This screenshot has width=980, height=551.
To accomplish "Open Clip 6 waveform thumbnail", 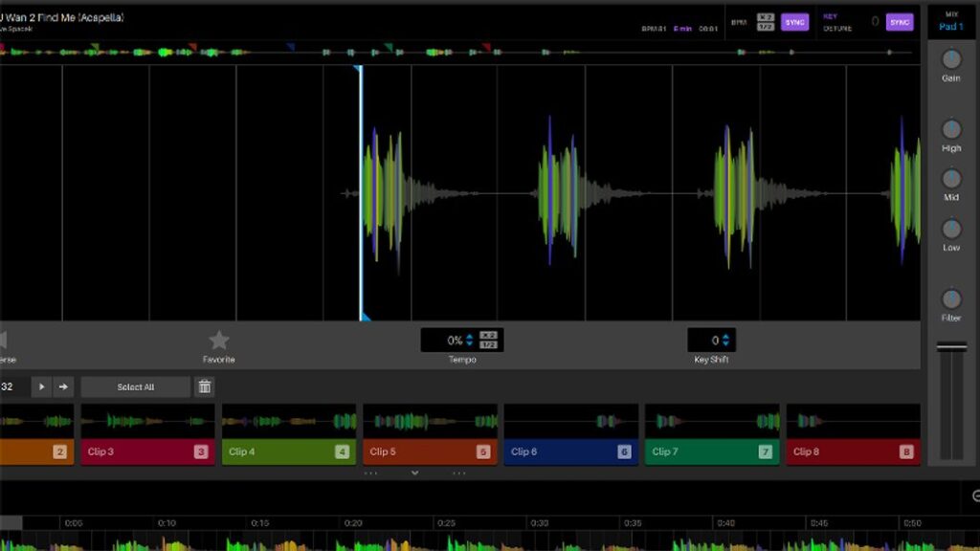I will coord(570,422).
